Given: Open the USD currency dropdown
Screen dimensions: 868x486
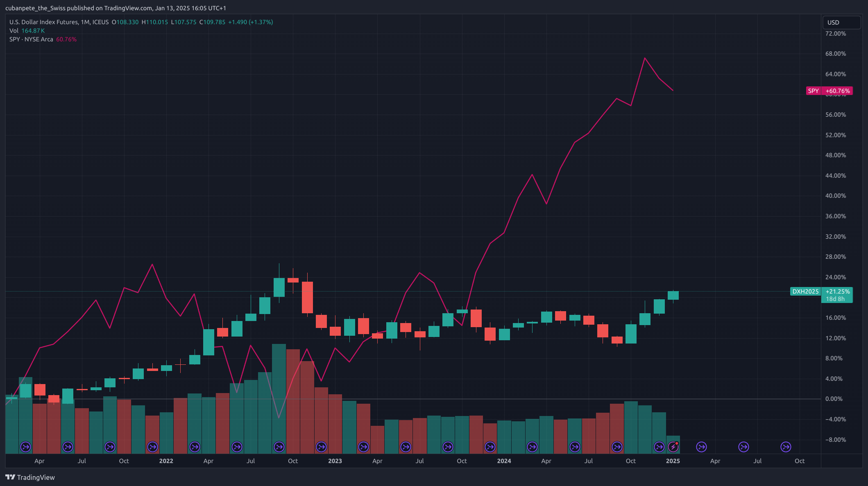Looking at the screenshot, I should [841, 23].
